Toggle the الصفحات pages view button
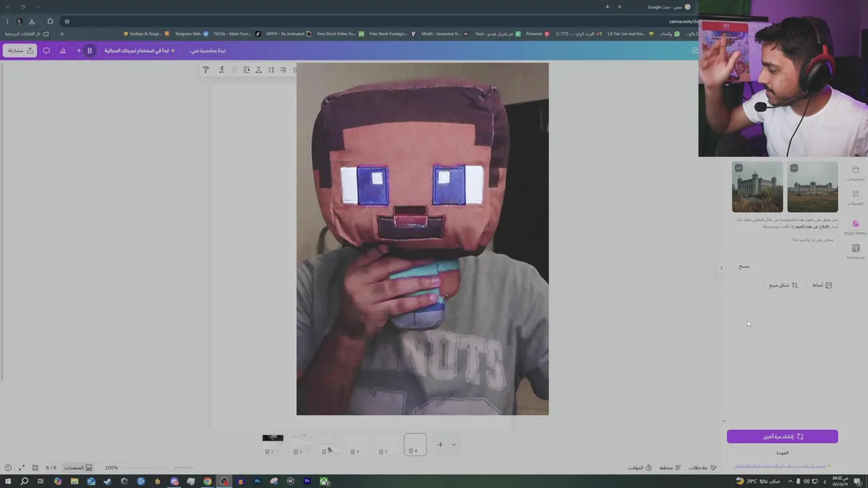The image size is (868, 488). pos(78,468)
